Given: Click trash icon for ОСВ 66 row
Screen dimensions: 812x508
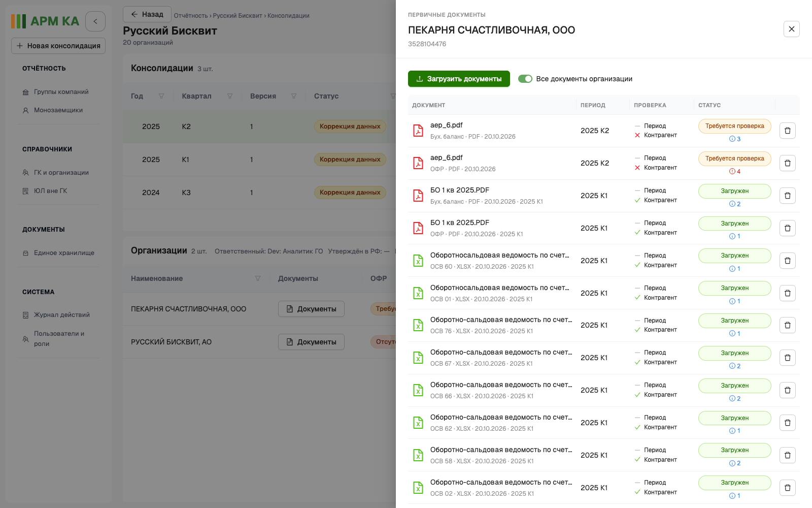Looking at the screenshot, I should [x=787, y=390].
